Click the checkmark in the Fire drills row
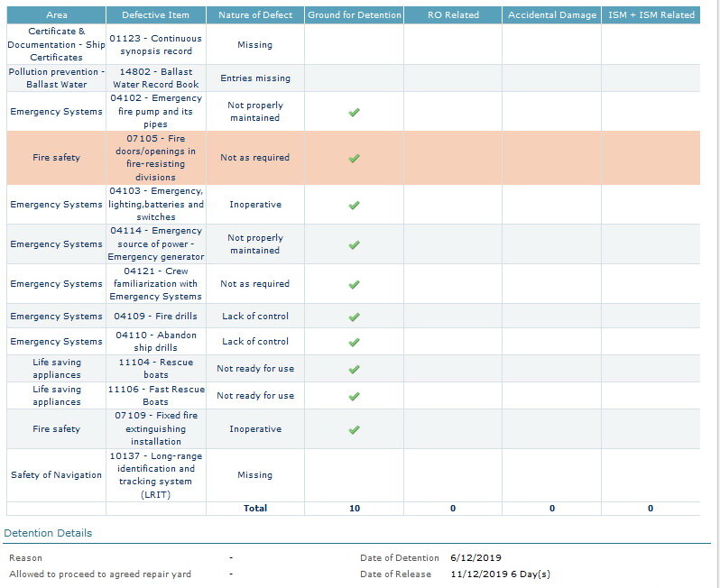This screenshot has width=720, height=588. tap(354, 317)
